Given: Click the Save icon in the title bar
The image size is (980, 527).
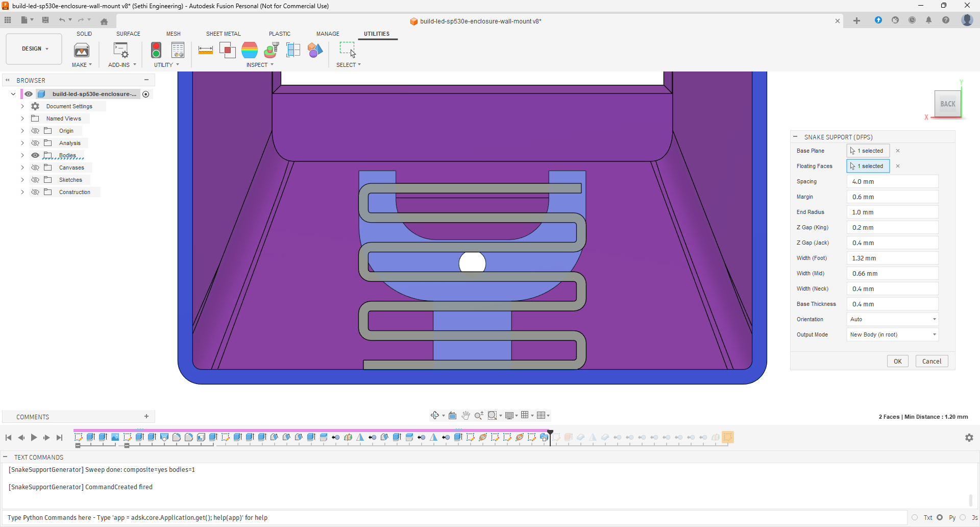Looking at the screenshot, I should [45, 20].
